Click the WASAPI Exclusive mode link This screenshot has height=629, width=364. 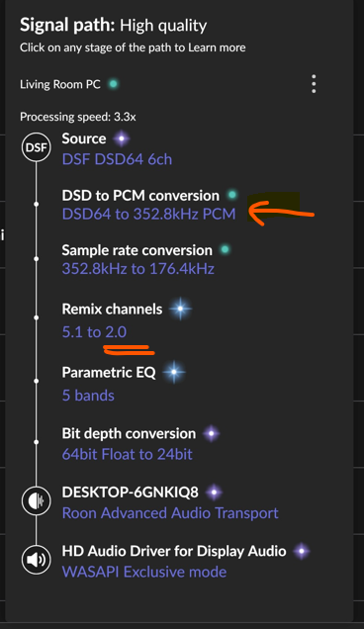pos(144,572)
